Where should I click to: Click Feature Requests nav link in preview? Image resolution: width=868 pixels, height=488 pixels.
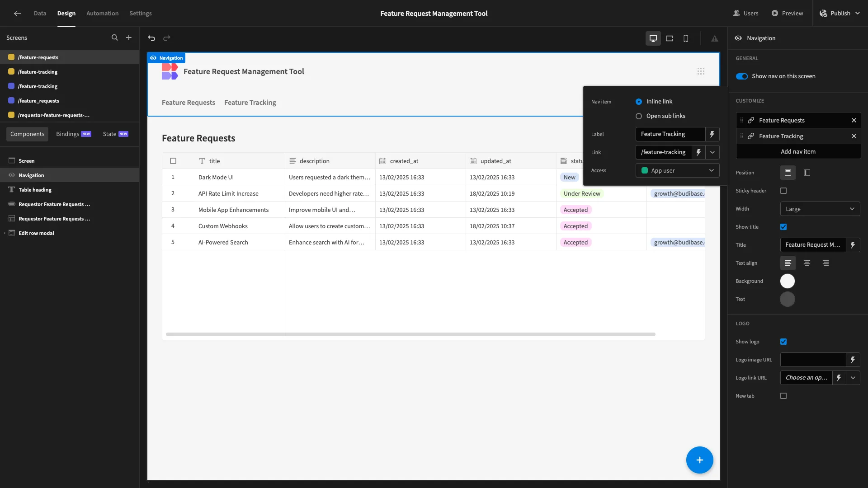tap(189, 103)
